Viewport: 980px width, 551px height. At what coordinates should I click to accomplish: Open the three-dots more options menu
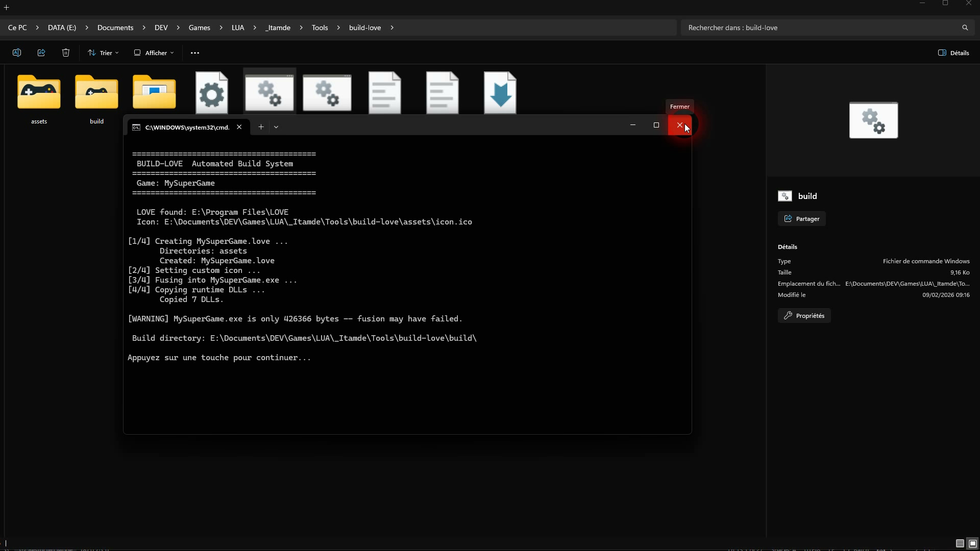coord(195,53)
